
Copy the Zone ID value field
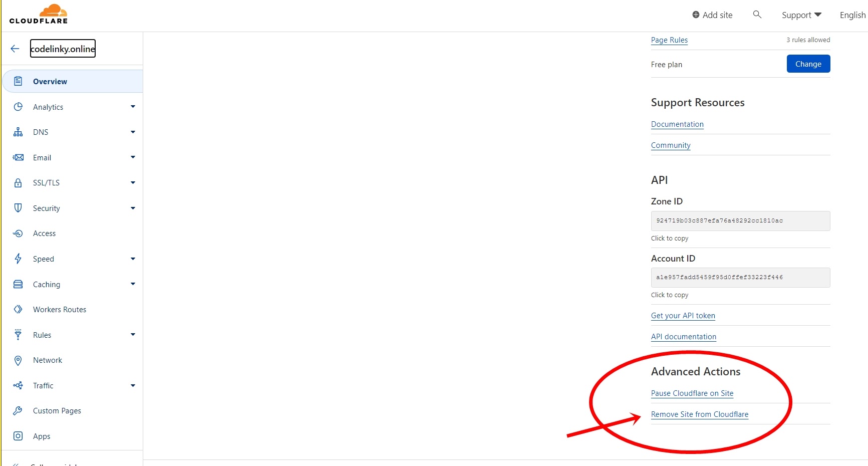pos(740,220)
